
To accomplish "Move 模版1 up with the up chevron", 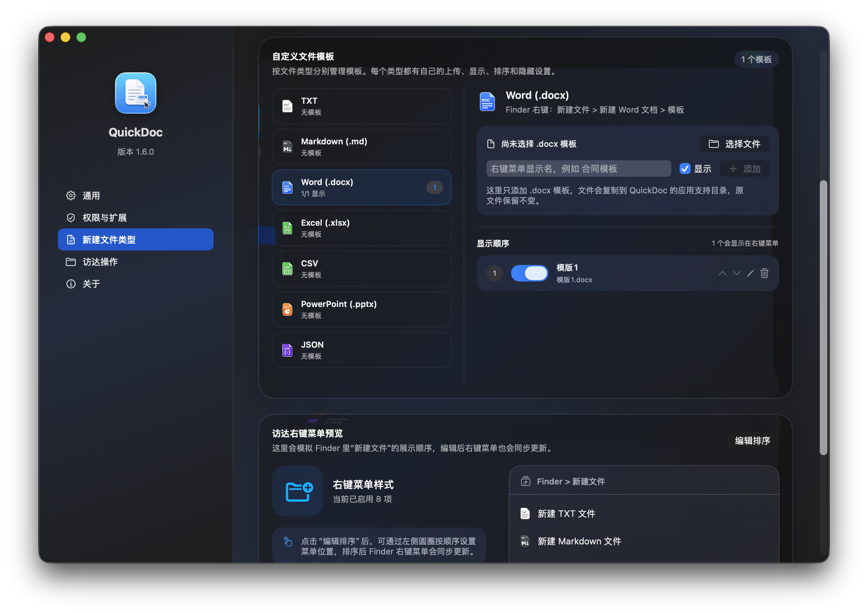I will click(x=722, y=273).
